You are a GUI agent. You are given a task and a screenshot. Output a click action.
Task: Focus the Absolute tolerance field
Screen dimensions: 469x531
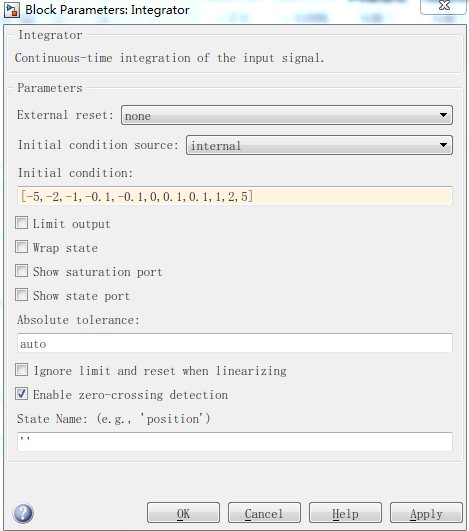(x=235, y=343)
